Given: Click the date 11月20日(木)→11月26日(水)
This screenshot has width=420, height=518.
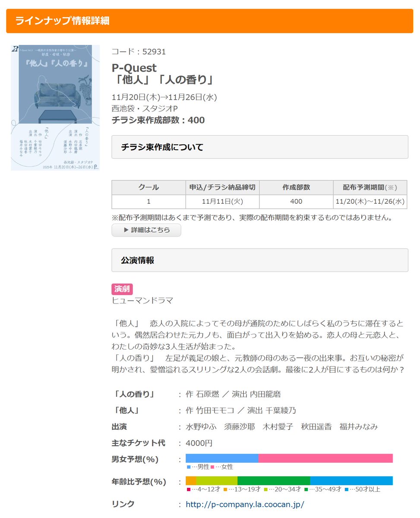Looking at the screenshot, I should (164, 97).
